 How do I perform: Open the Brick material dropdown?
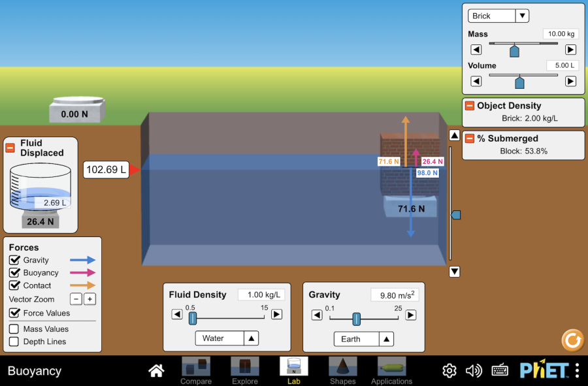[498, 16]
